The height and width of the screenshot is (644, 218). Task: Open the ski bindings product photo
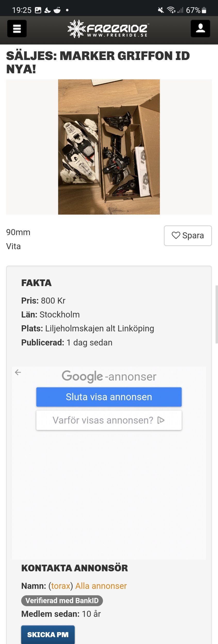109,147
